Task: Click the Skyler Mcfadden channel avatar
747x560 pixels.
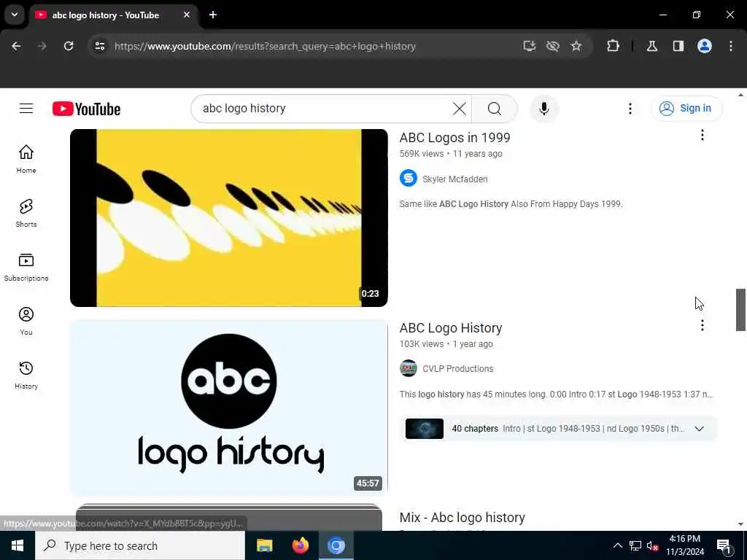Action: pyautogui.click(x=409, y=179)
